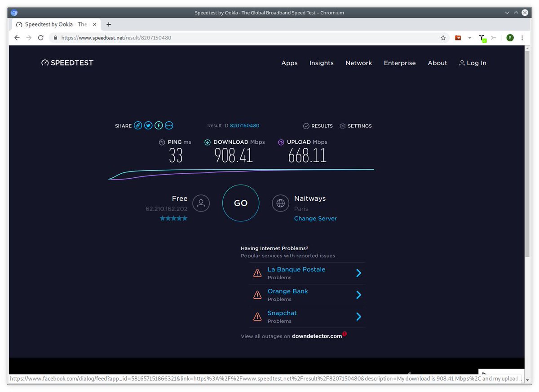Click the GO button
The image size is (539, 392).
(x=241, y=203)
